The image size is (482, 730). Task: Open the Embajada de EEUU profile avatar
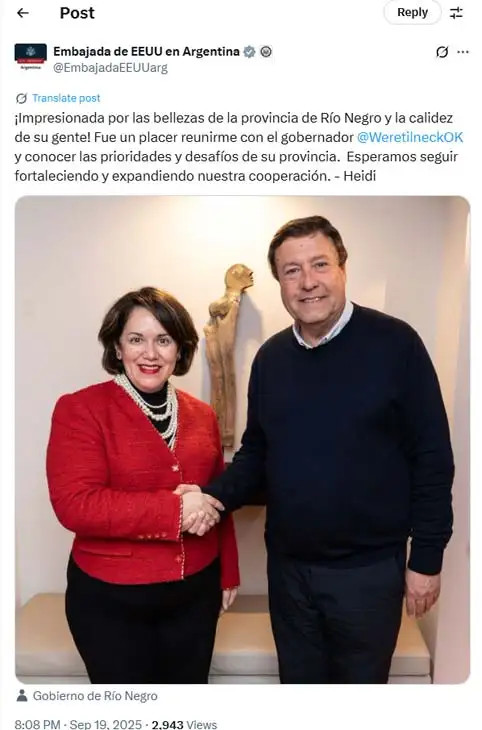31,57
